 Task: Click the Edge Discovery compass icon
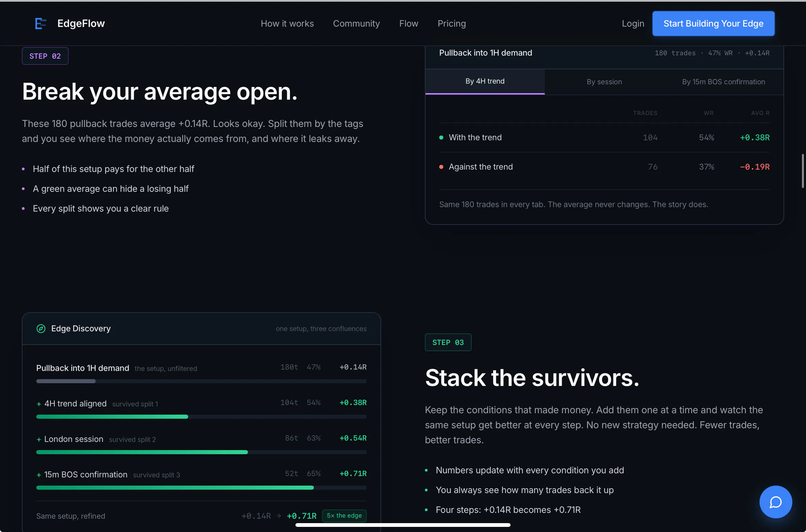41,329
